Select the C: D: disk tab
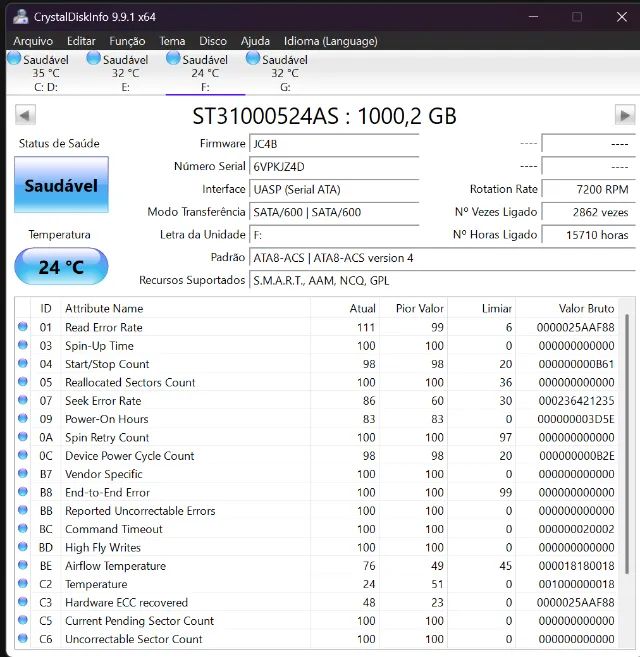Screen dimensions: 640x657 [x=46, y=73]
